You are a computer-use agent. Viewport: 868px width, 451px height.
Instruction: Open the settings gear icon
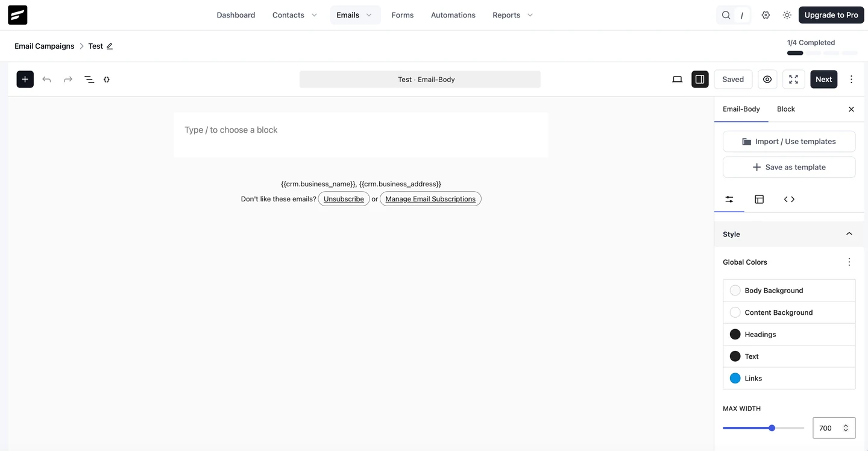(766, 15)
